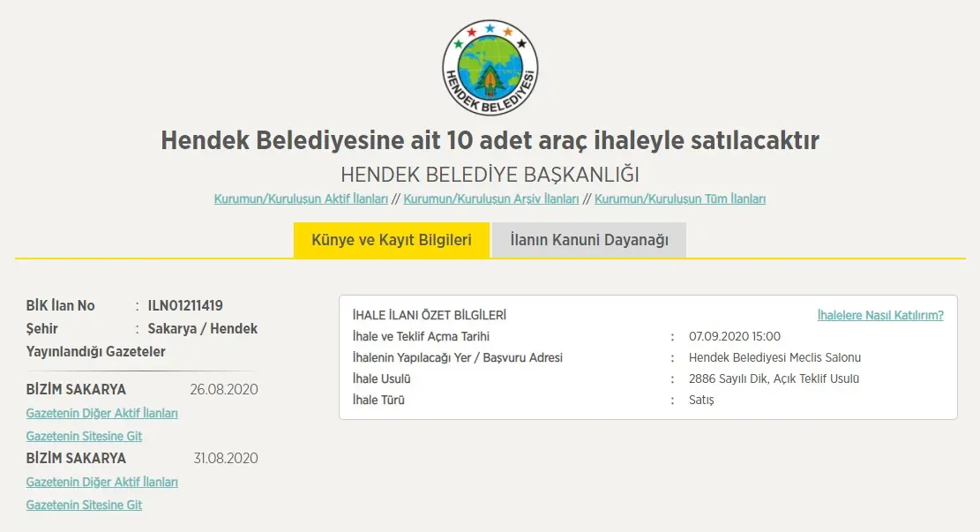Select the Künye ve Kayıt Bilgileri tab
Image resolution: width=980 pixels, height=532 pixels.
[392, 240]
